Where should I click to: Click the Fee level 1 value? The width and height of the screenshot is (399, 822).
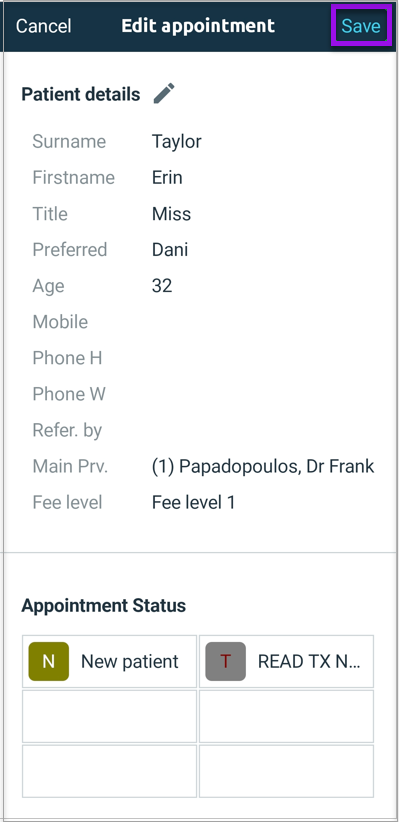coord(193,502)
